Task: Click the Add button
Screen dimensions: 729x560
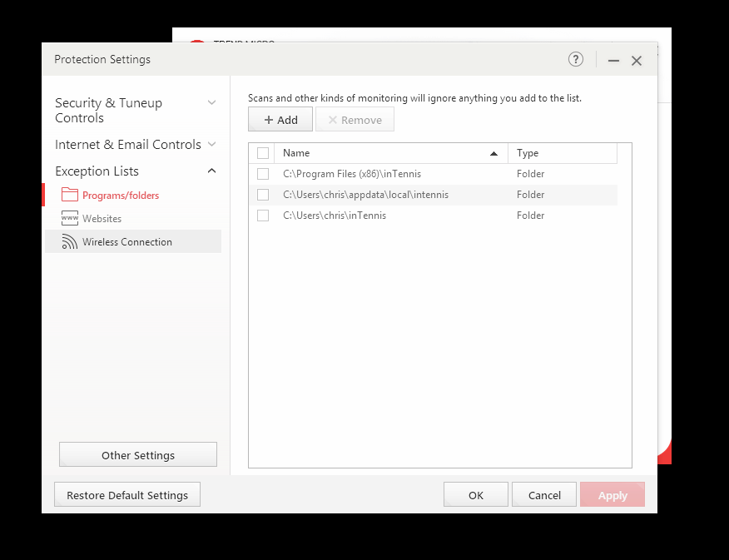Action: pos(280,120)
